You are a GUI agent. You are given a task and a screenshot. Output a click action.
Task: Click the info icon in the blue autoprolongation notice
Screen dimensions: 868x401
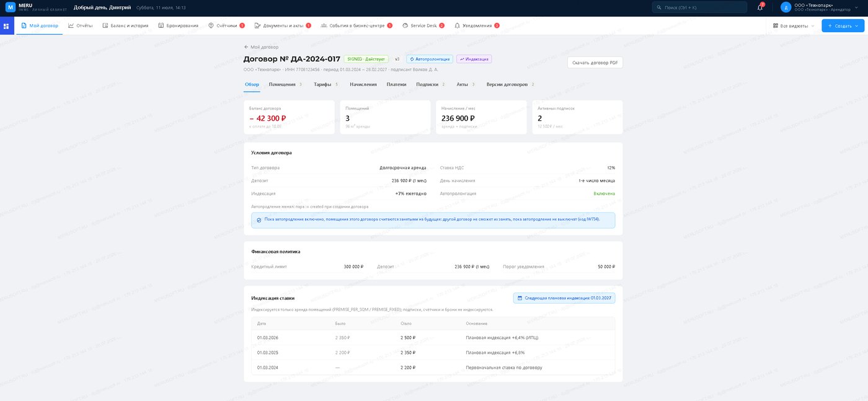[x=259, y=219]
